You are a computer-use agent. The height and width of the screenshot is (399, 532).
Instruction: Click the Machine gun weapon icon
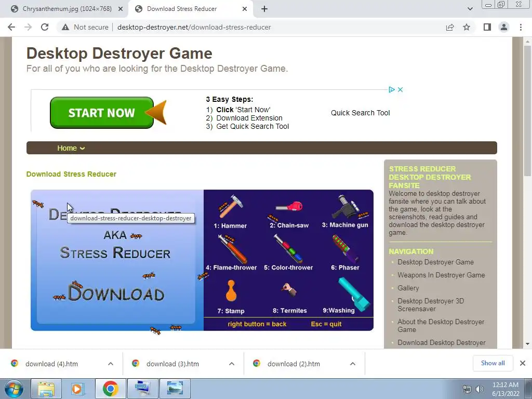click(347, 207)
